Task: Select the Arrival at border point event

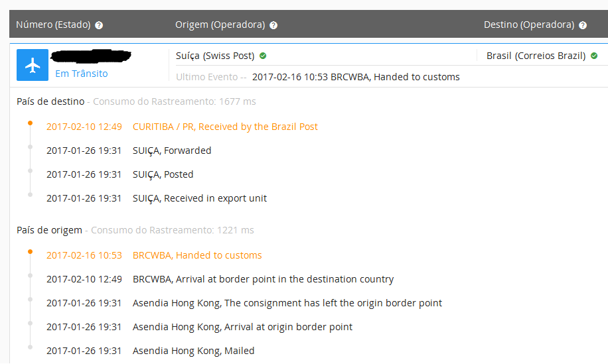Action: click(263, 279)
